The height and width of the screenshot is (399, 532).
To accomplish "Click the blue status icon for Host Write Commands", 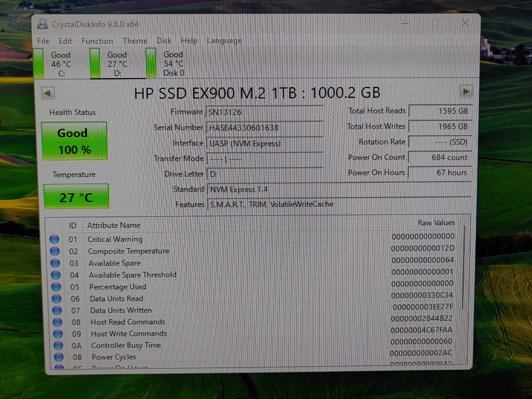I will (58, 334).
